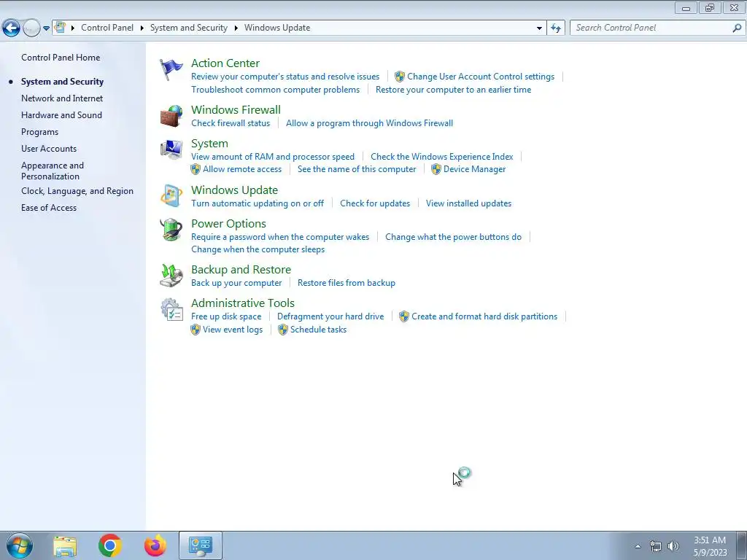Click the network tray icon

[656, 546]
